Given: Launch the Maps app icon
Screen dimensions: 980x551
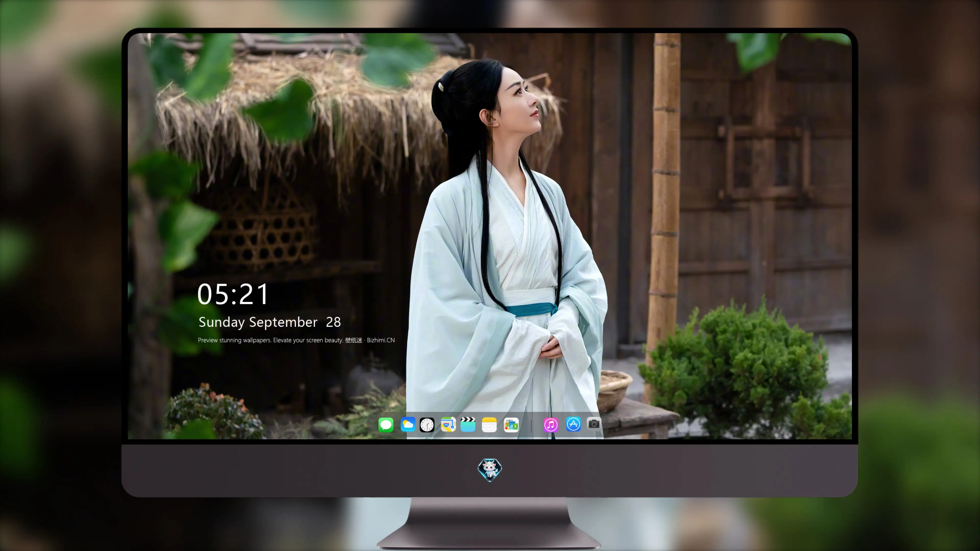Looking at the screenshot, I should coord(448,424).
